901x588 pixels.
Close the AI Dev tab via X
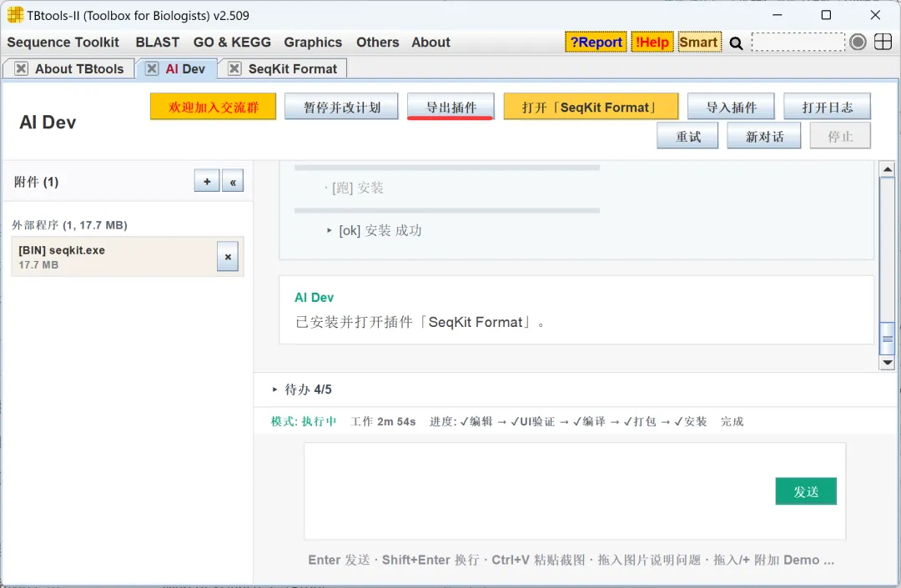152,69
